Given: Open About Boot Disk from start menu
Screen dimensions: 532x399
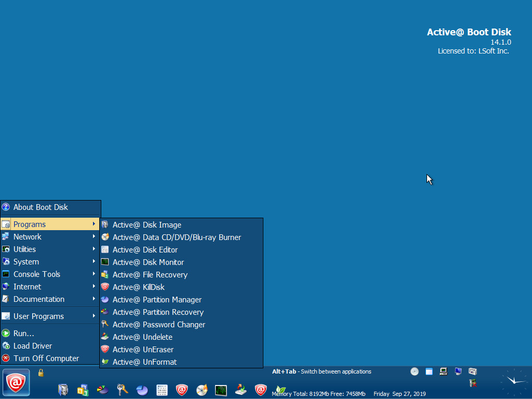Looking at the screenshot, I should point(50,207).
